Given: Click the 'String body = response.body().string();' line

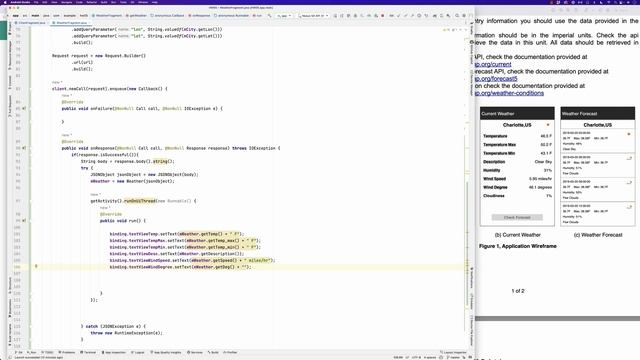Looking at the screenshot, I should [x=128, y=161].
